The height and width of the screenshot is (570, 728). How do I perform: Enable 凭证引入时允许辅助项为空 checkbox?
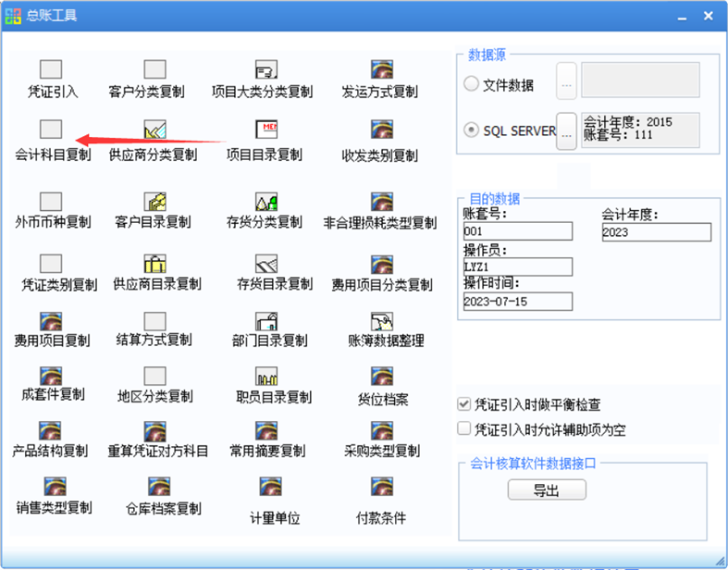(x=463, y=428)
